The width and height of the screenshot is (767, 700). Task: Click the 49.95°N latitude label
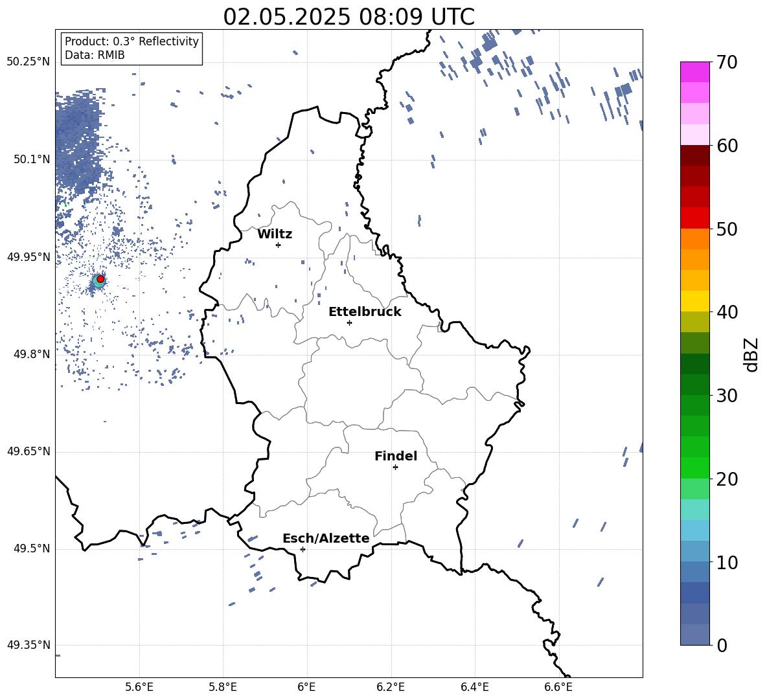[x=29, y=256]
